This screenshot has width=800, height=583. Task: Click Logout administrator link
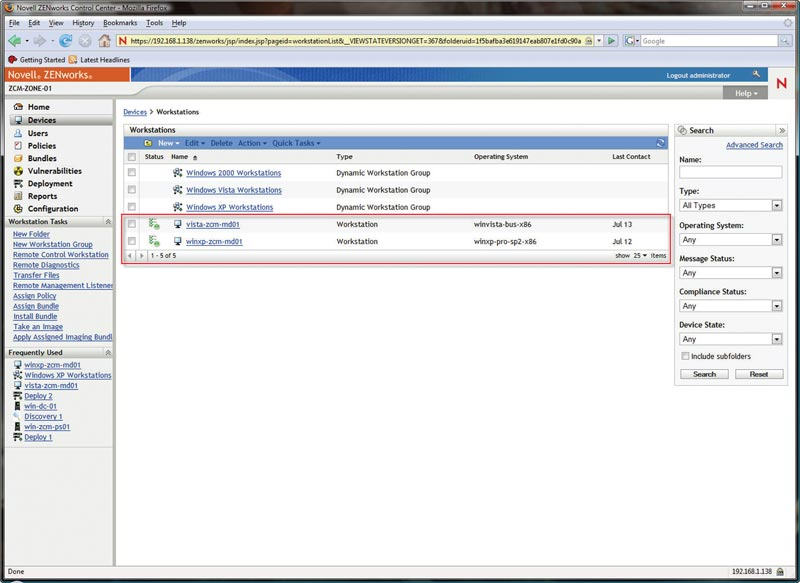pyautogui.click(x=698, y=75)
